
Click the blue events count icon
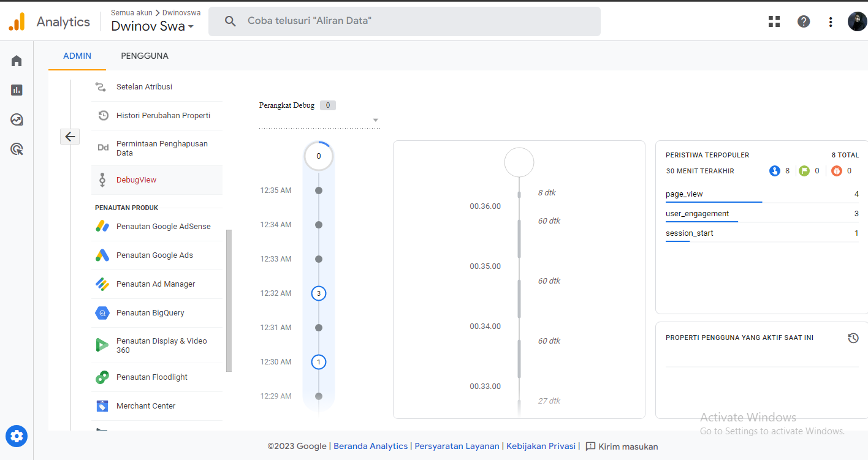[775, 171]
